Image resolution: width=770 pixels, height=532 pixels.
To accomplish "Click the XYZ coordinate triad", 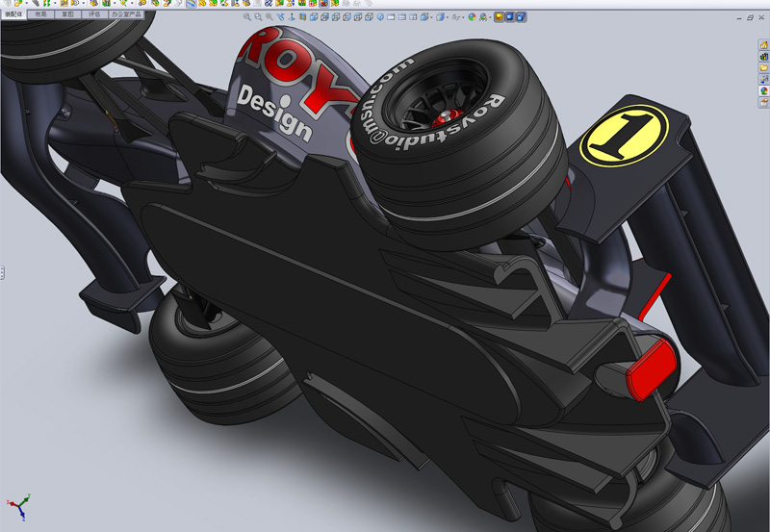I will tap(19, 506).
